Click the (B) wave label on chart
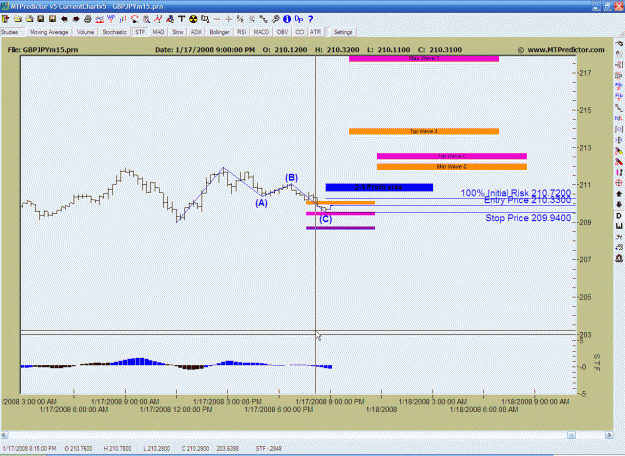The image size is (625, 456). pyautogui.click(x=291, y=178)
